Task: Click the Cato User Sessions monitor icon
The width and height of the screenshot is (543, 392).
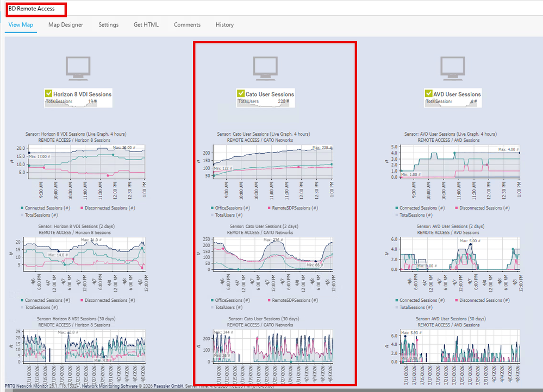Action: [266, 67]
